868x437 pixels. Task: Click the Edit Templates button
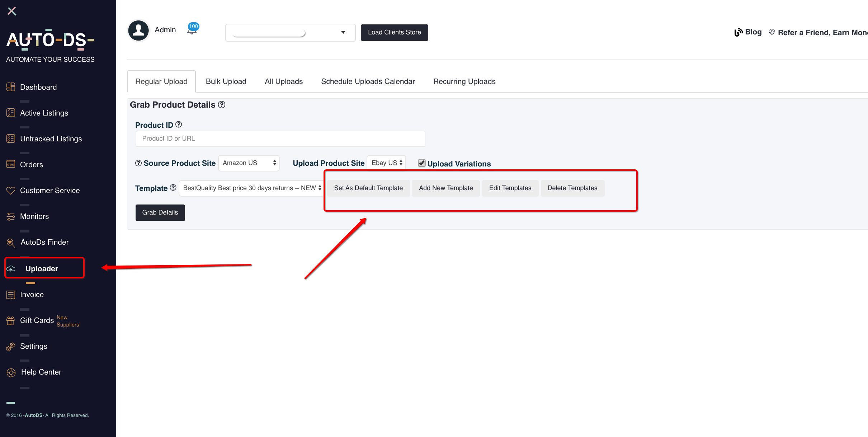tap(510, 188)
